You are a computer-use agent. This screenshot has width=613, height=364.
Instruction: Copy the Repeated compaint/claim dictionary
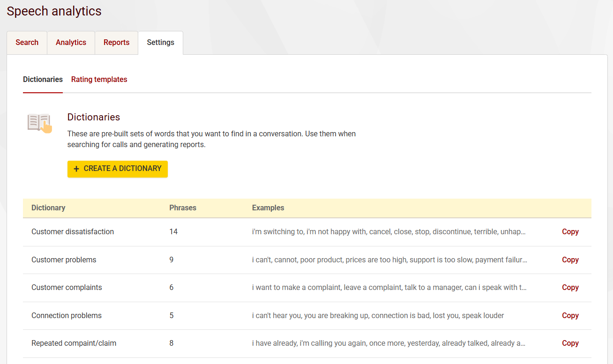pos(570,343)
